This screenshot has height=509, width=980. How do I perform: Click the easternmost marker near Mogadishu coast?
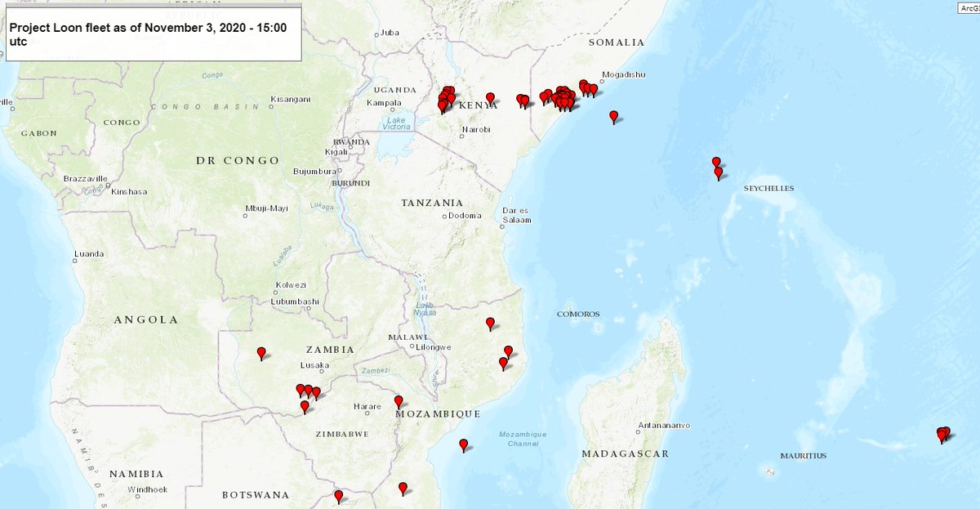pos(593,89)
